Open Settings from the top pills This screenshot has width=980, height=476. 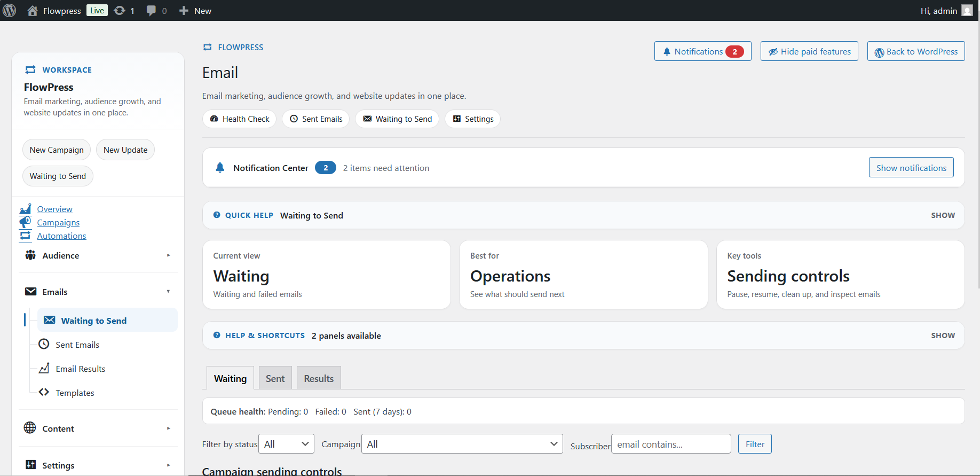click(x=473, y=119)
